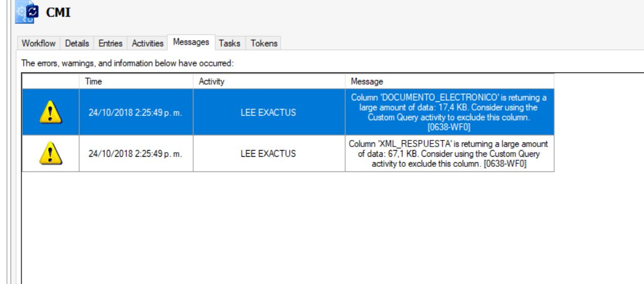The height and width of the screenshot is (284, 644).
Task: Sort by the Activity column header
Action: (x=269, y=81)
